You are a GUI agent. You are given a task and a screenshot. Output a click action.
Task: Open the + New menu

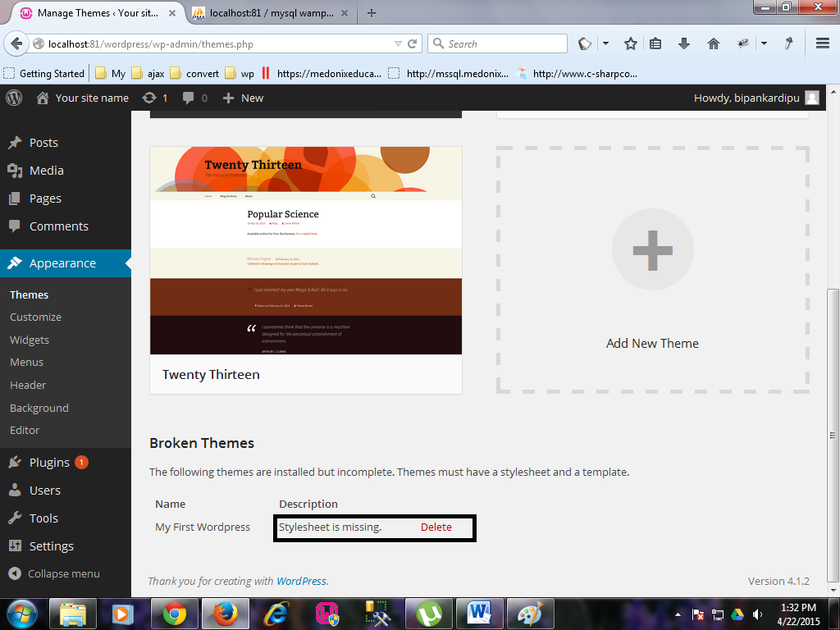243,98
